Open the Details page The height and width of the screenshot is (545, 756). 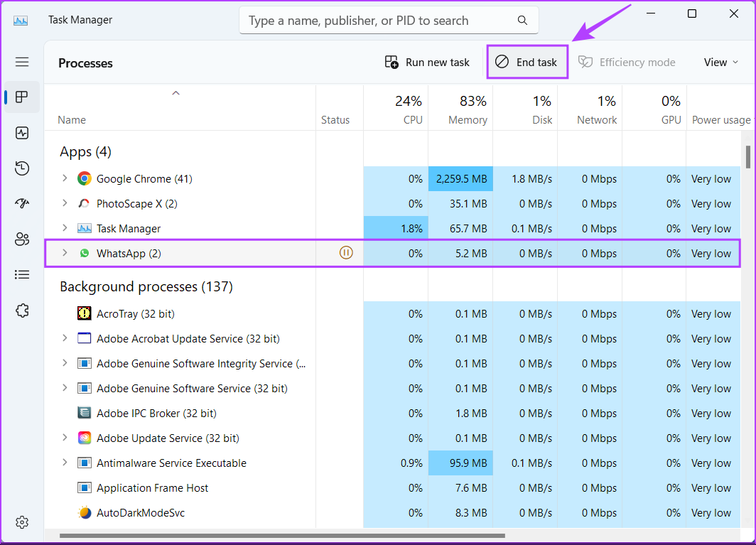(x=22, y=274)
